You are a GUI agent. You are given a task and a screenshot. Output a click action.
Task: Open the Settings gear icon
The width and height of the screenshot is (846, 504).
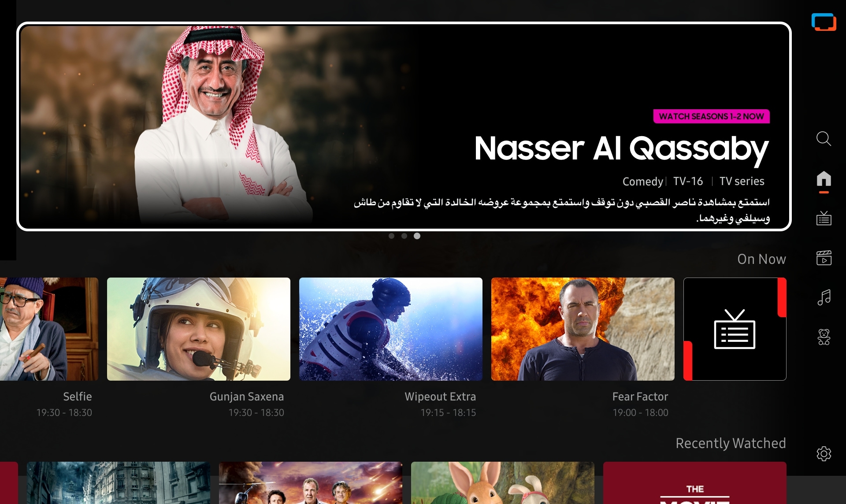coord(824,453)
